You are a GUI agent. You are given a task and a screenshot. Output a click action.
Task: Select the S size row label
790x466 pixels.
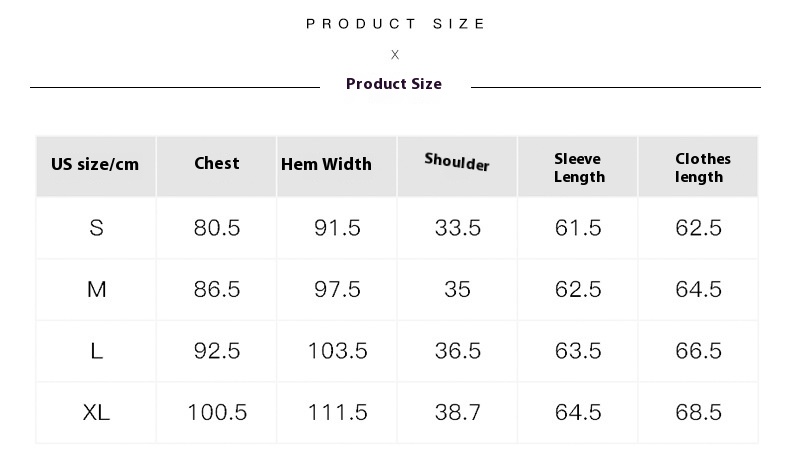click(x=96, y=228)
